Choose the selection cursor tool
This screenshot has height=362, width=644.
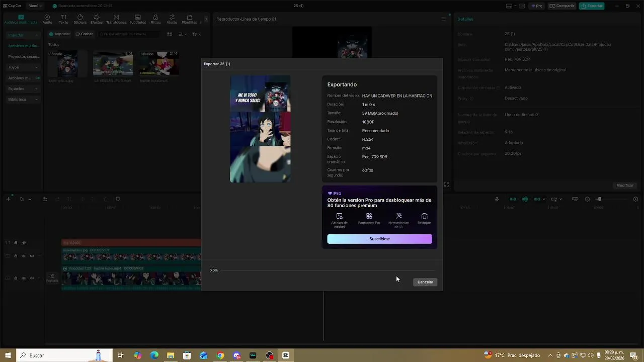[22, 199]
